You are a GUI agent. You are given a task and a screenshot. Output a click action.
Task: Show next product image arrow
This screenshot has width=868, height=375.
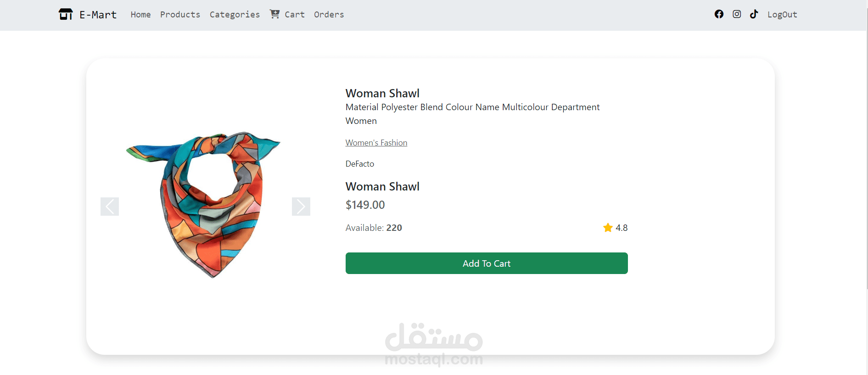(301, 207)
